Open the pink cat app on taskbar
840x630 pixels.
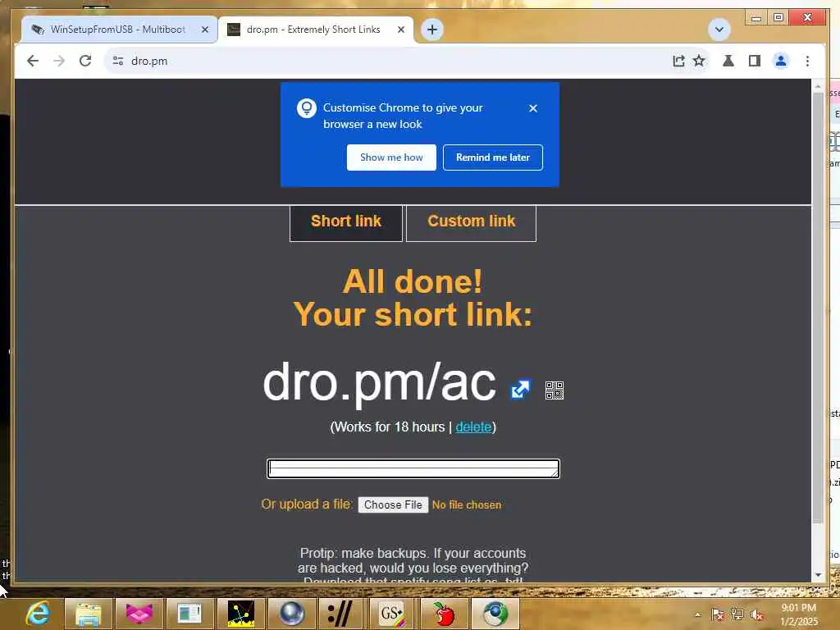[x=139, y=614]
